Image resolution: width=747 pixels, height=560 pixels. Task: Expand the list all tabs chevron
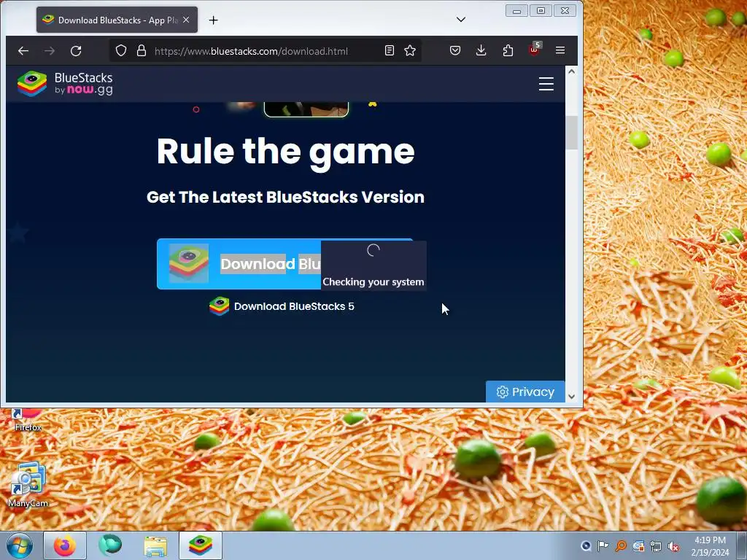[461, 20]
